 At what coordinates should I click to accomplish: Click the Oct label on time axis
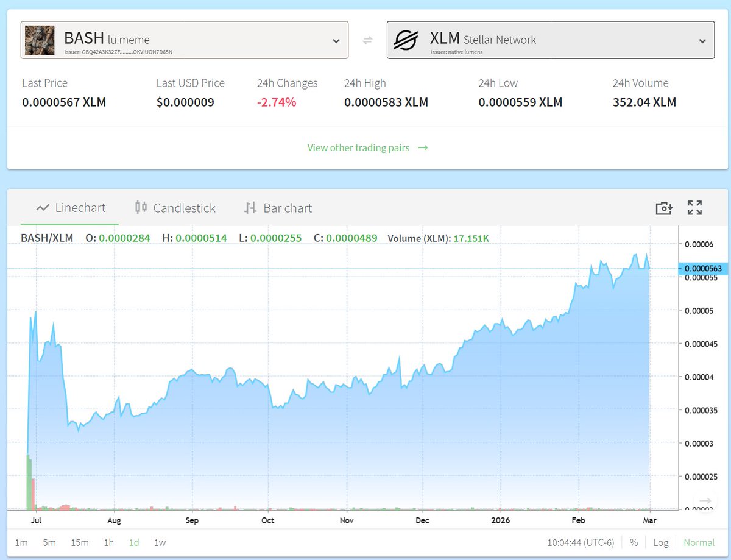click(267, 520)
